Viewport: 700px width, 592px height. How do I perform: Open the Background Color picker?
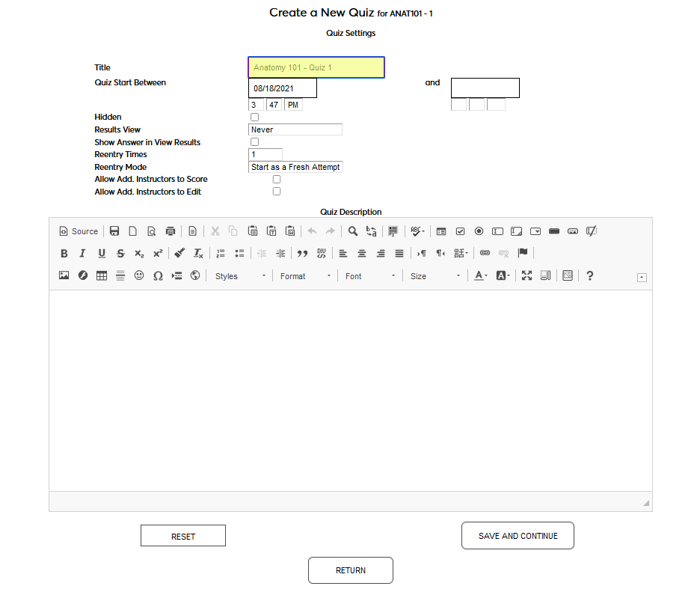[503, 275]
